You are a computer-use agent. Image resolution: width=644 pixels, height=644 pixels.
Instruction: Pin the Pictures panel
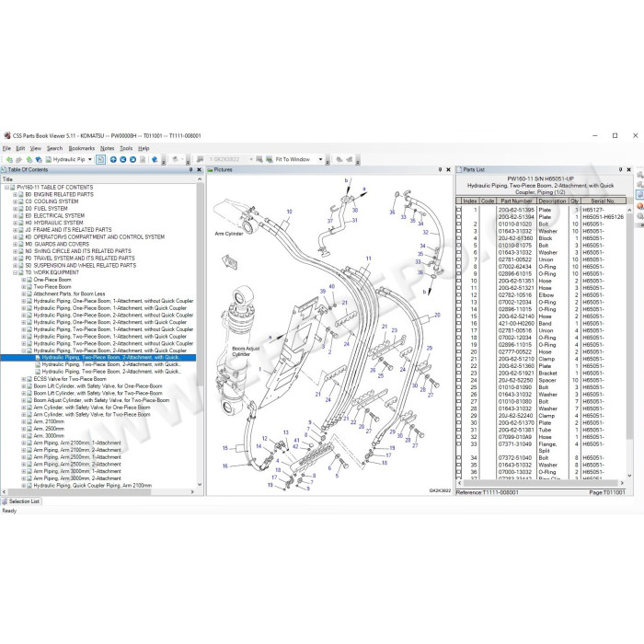(x=440, y=169)
